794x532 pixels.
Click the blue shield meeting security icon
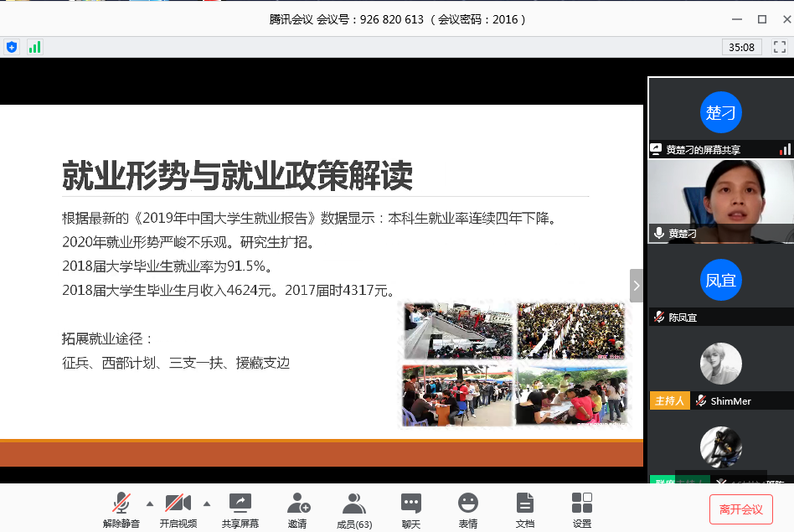(12, 47)
